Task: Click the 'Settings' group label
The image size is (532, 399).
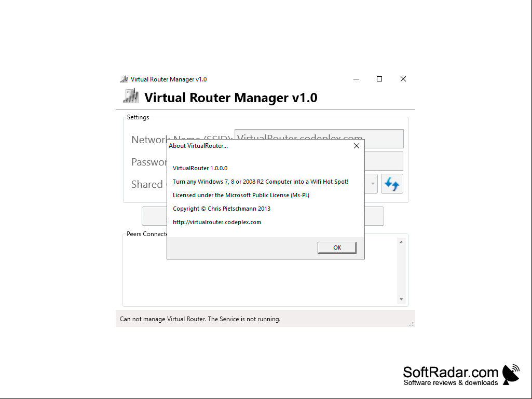Action: 138,117
